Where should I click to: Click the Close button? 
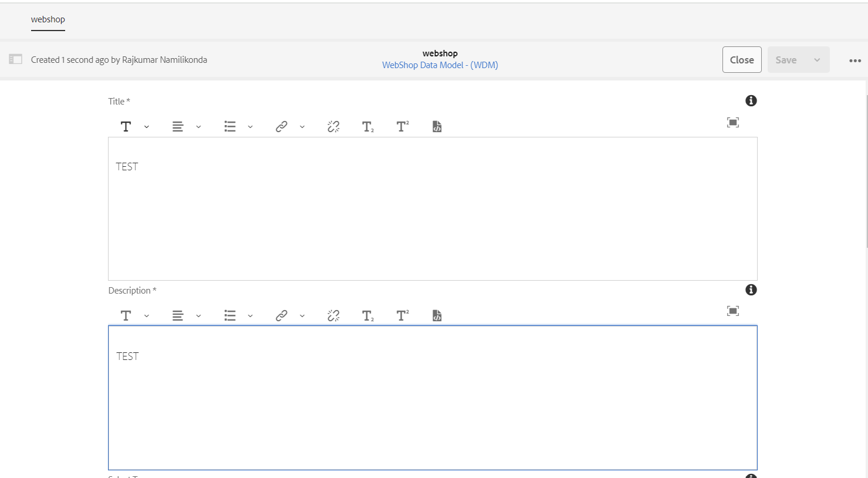tap(742, 60)
